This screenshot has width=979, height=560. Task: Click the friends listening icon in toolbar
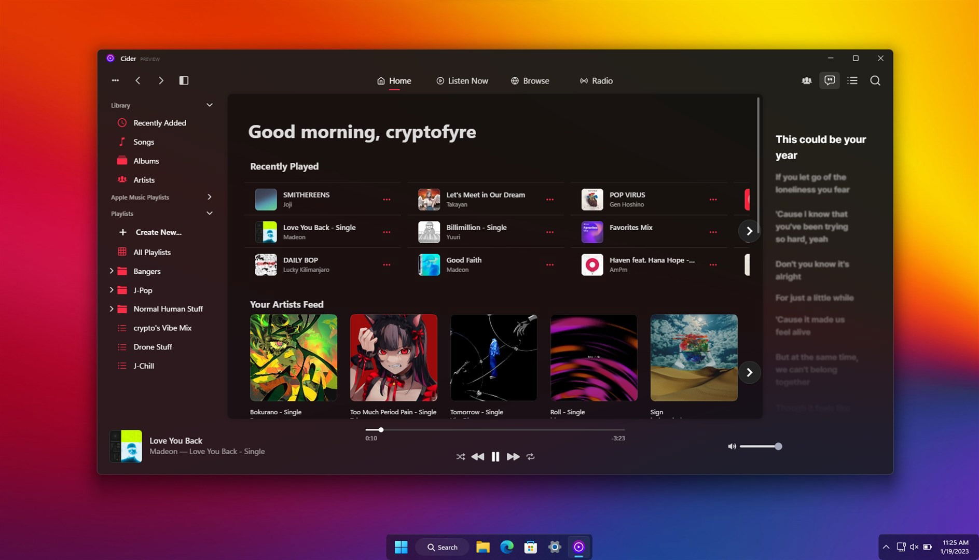(x=806, y=80)
